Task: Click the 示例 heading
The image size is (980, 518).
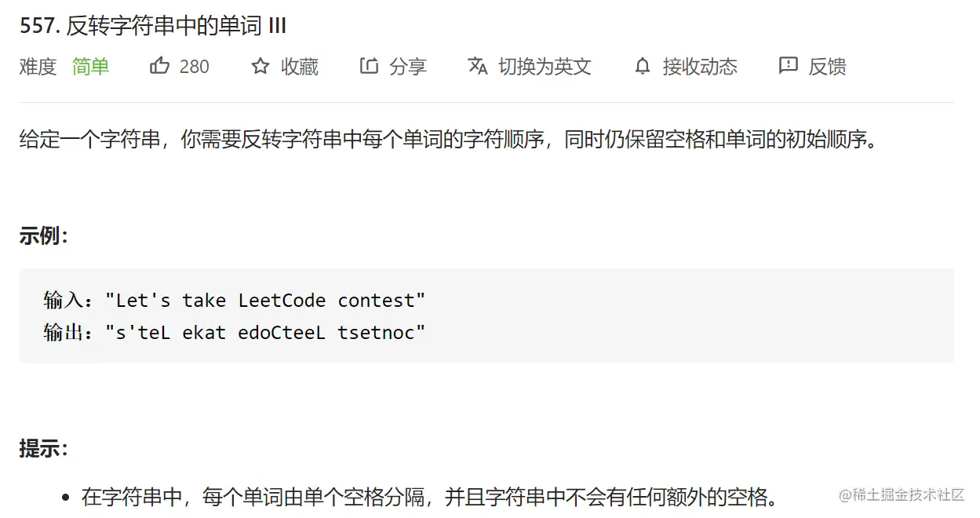Action: coord(43,235)
